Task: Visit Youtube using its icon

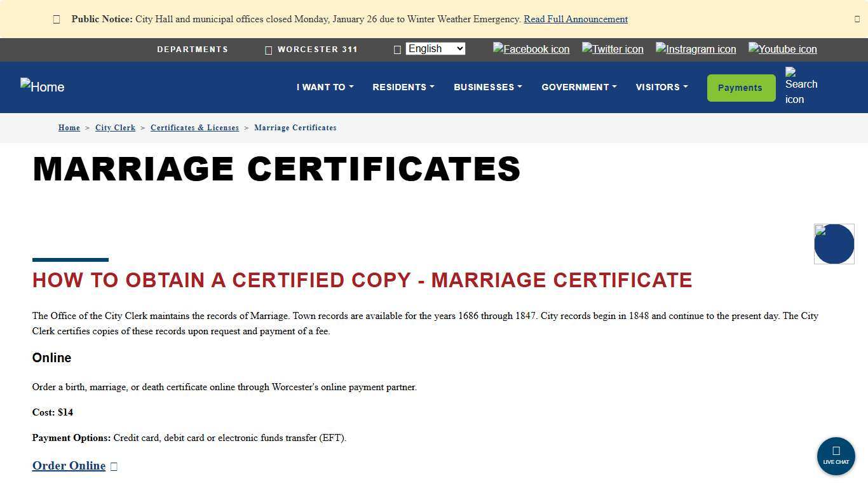Action: (782, 49)
